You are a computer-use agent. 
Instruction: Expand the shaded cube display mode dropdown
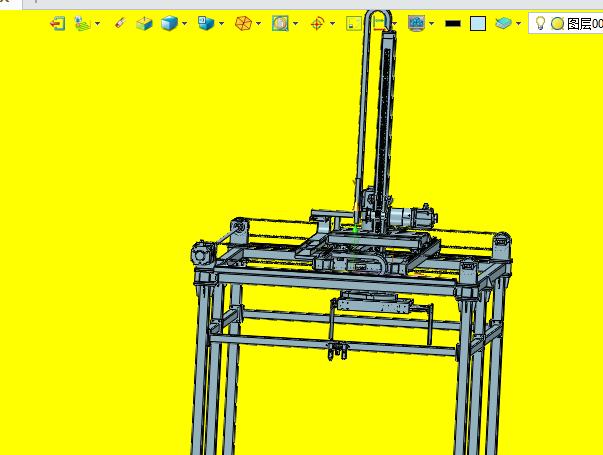tap(184, 24)
